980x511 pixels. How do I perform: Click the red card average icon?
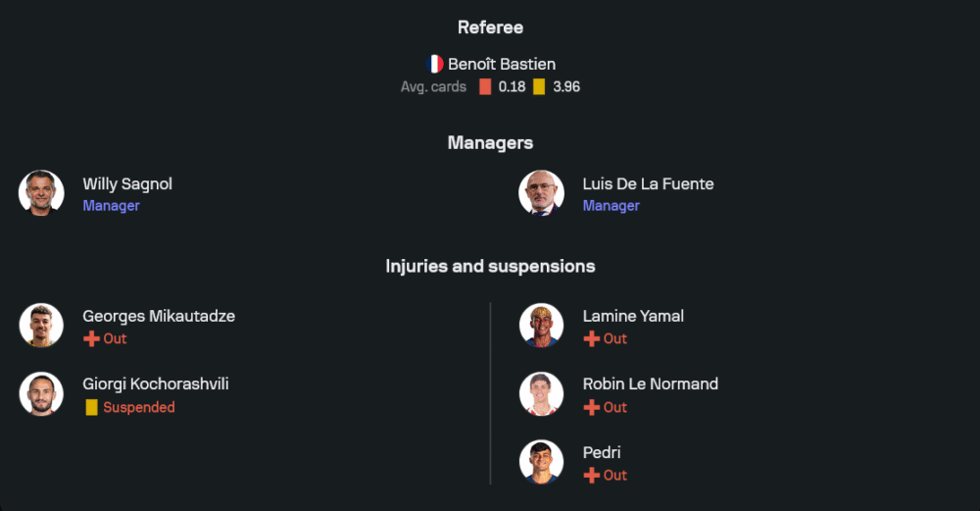point(485,86)
